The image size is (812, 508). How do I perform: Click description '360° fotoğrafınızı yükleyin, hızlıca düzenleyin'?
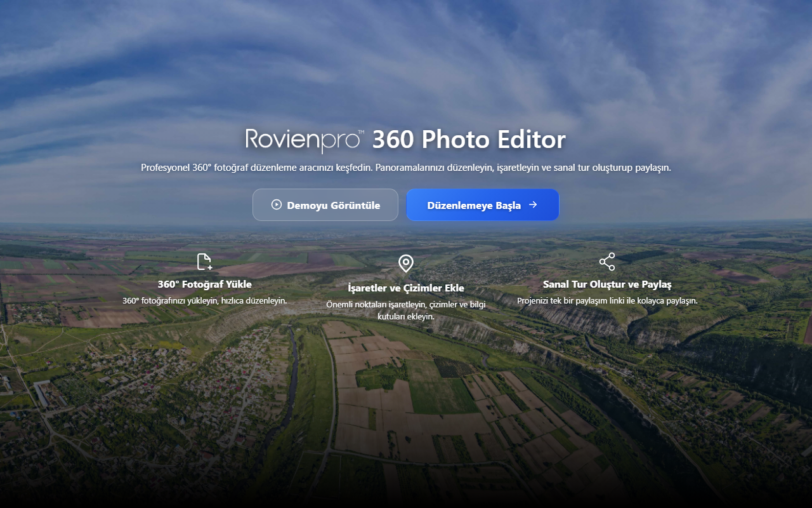point(205,300)
